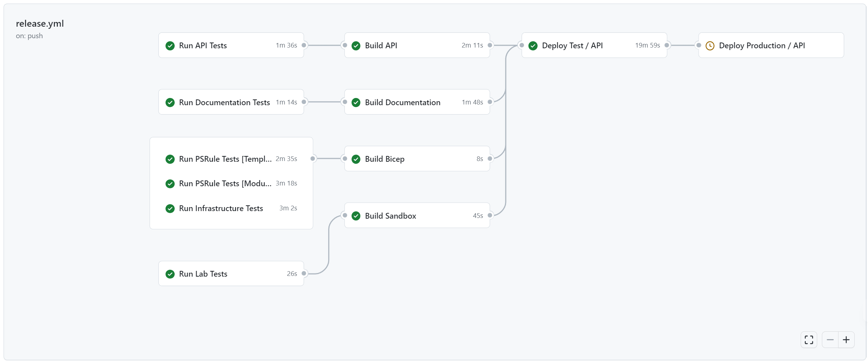The image size is (868, 362).
Task: Open the Deploy Production / API job
Action: 762,45
